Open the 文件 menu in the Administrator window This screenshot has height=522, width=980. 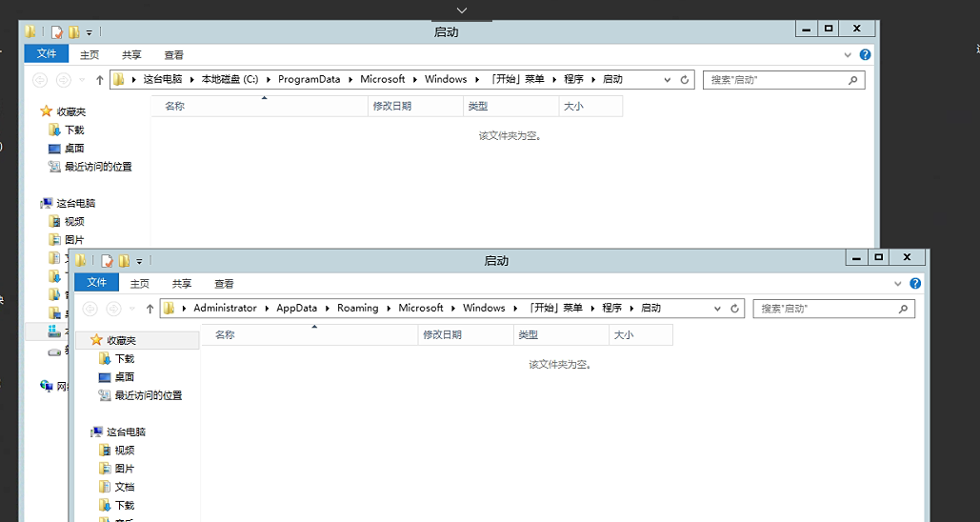click(x=97, y=283)
